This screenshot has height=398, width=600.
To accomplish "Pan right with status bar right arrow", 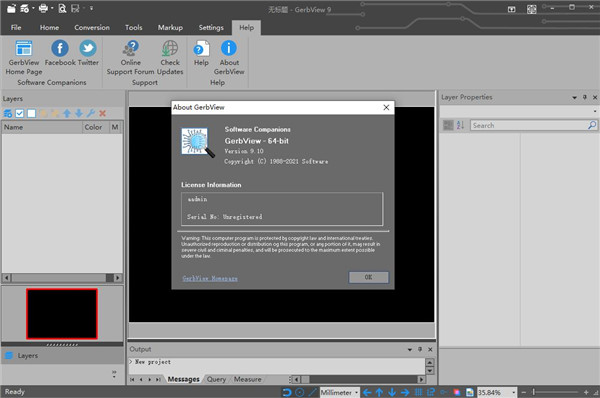I will click(x=405, y=392).
